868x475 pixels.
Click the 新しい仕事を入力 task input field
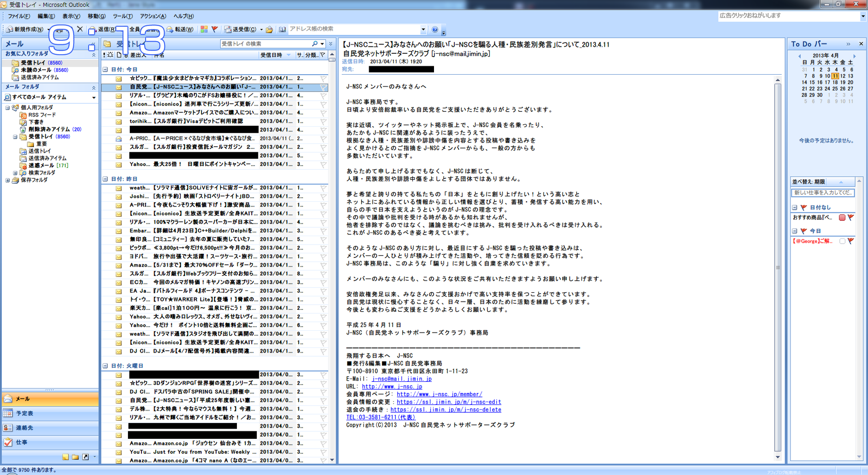pyautogui.click(x=823, y=193)
